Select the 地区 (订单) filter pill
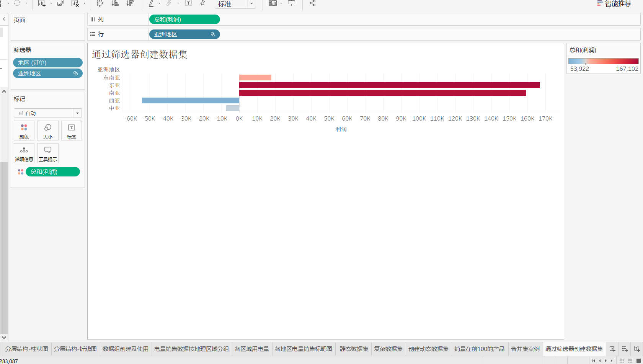Screen dimensions: 643x364 48,63
